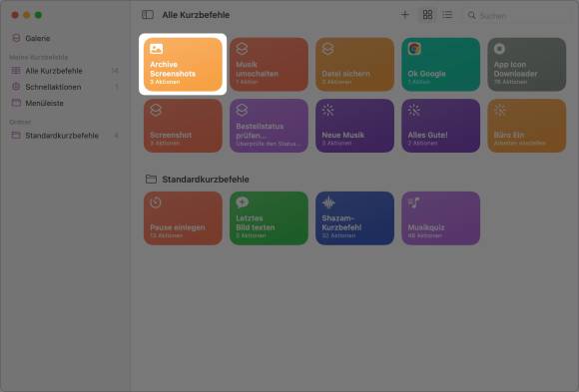Open the Bestellstatus prüfen shortcut
Viewport: 579px width, 392px height.
click(x=269, y=126)
